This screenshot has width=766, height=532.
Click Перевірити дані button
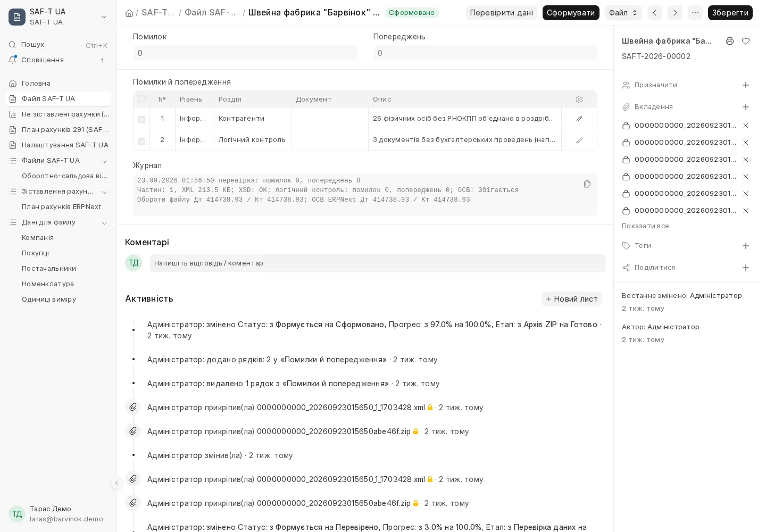point(502,13)
